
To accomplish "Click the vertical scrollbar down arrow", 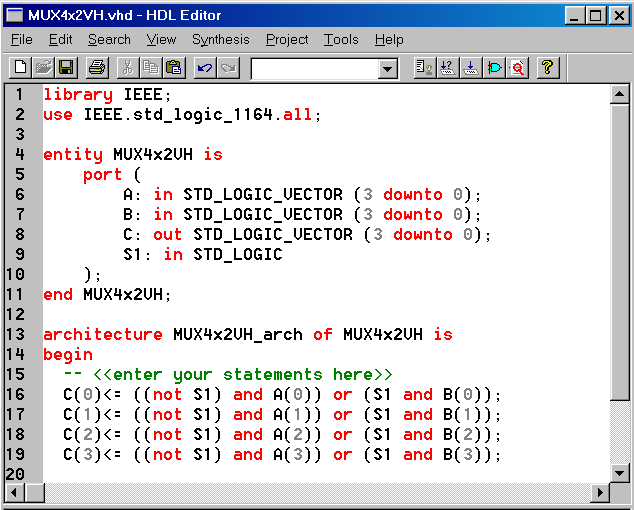I will [x=620, y=473].
